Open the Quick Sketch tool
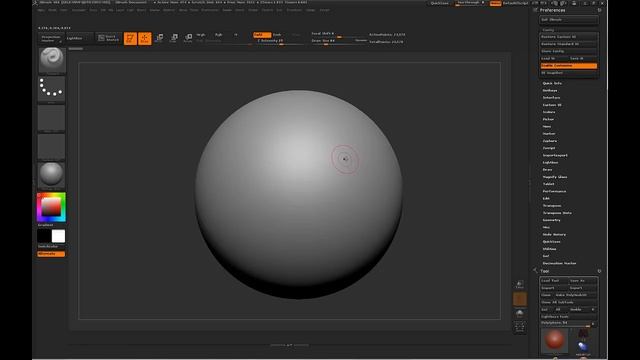Image resolution: width=640 pixels, height=360 pixels. click(x=108, y=38)
